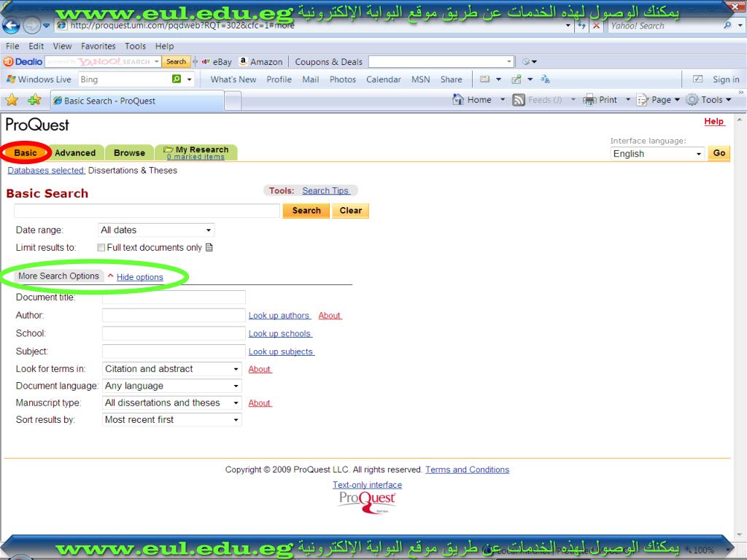Click the Tools gear icon
The image size is (747, 560).
pos(692,99)
